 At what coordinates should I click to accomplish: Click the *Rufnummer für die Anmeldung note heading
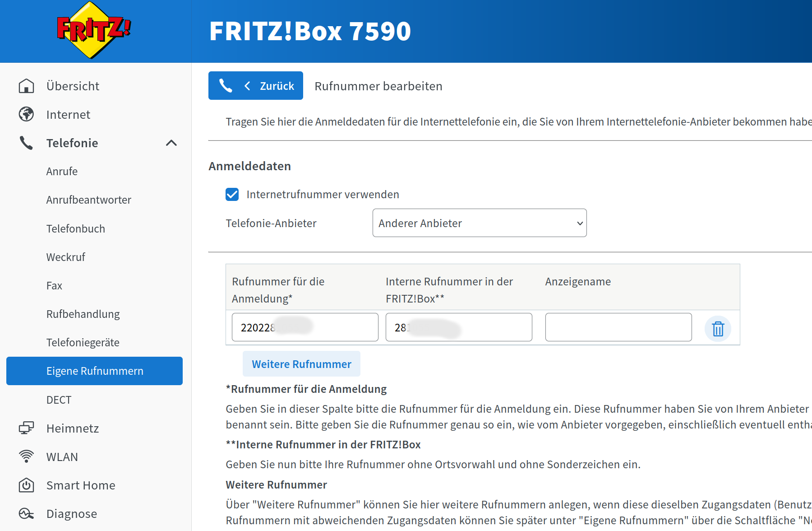tap(306, 389)
